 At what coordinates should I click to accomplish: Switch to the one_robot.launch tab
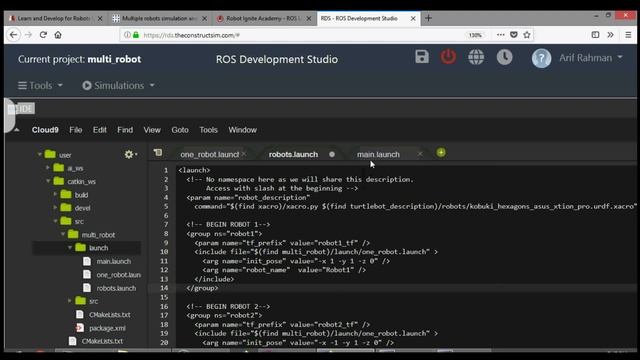click(x=209, y=154)
